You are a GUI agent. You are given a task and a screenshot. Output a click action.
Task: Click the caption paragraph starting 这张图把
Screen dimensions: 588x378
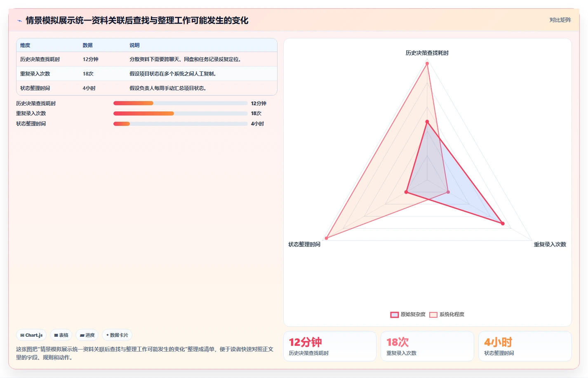[x=145, y=353]
